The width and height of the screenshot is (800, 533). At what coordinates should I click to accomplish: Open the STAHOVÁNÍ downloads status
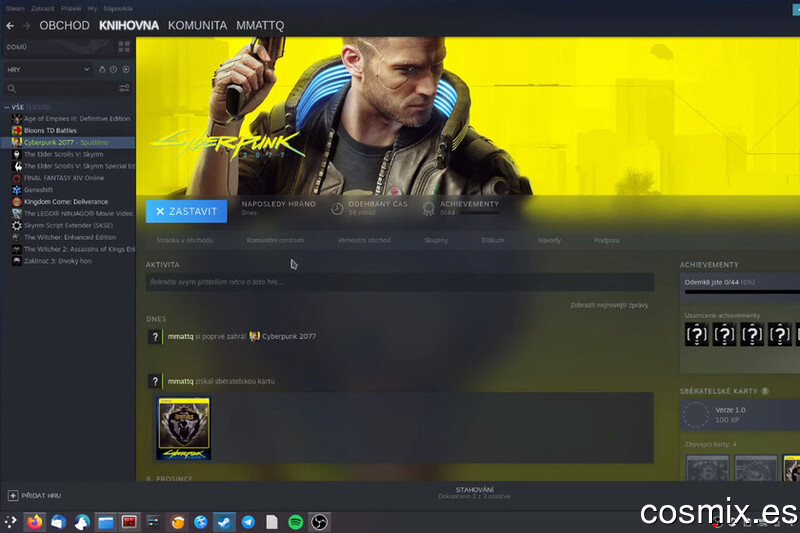tap(474, 493)
